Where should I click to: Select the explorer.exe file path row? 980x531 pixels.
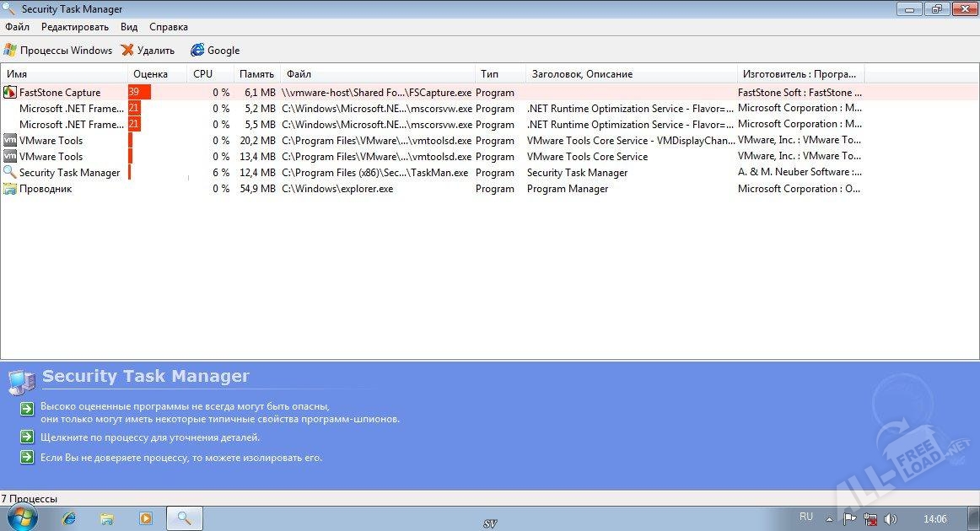tap(337, 189)
